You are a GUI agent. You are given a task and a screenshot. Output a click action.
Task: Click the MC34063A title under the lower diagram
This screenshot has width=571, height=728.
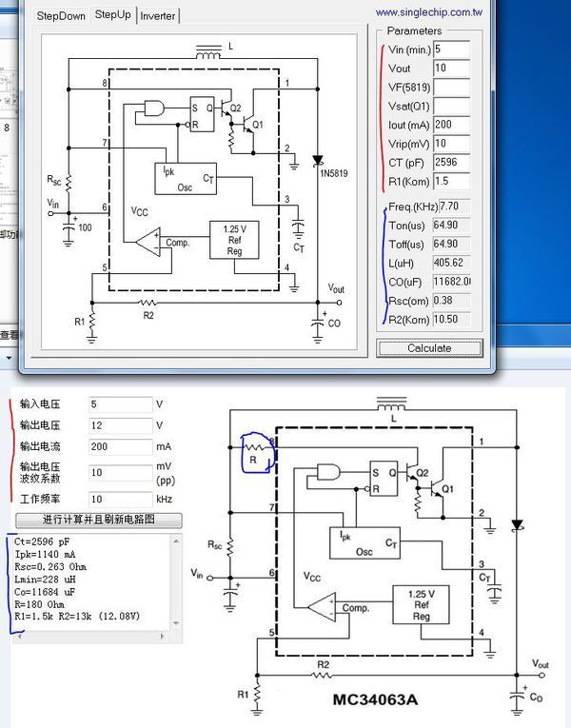point(375,699)
